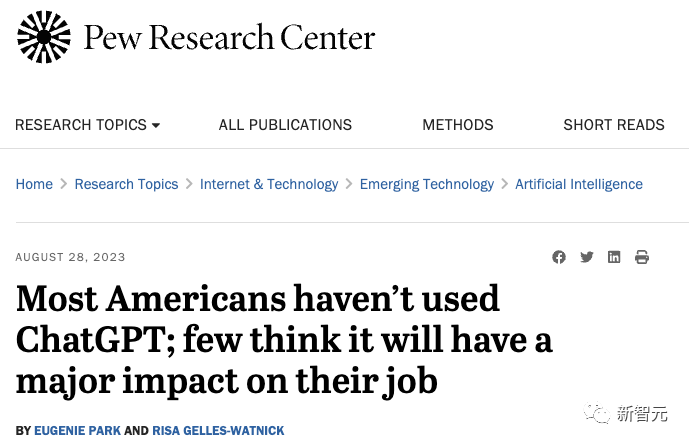This screenshot has height=443, width=689.
Task: Follow the Internet & Technology breadcrumb
Action: [x=269, y=184]
